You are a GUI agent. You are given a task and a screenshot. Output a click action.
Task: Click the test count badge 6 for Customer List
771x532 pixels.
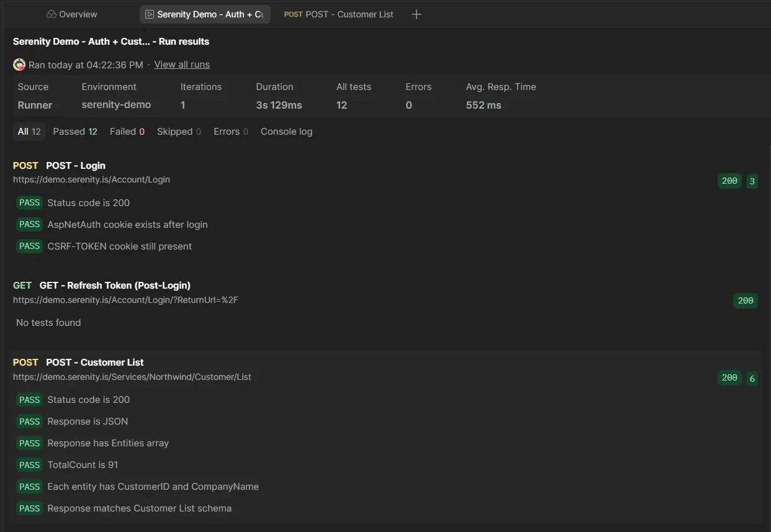pos(752,378)
